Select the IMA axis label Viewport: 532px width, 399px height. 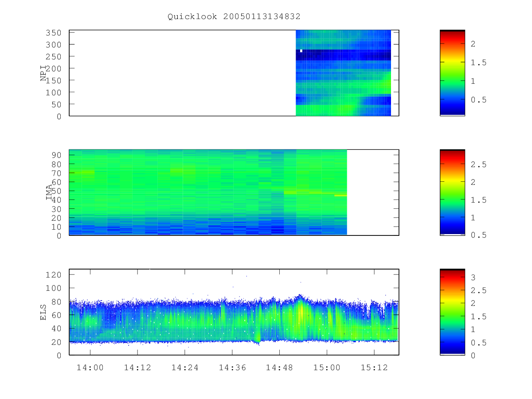49,192
